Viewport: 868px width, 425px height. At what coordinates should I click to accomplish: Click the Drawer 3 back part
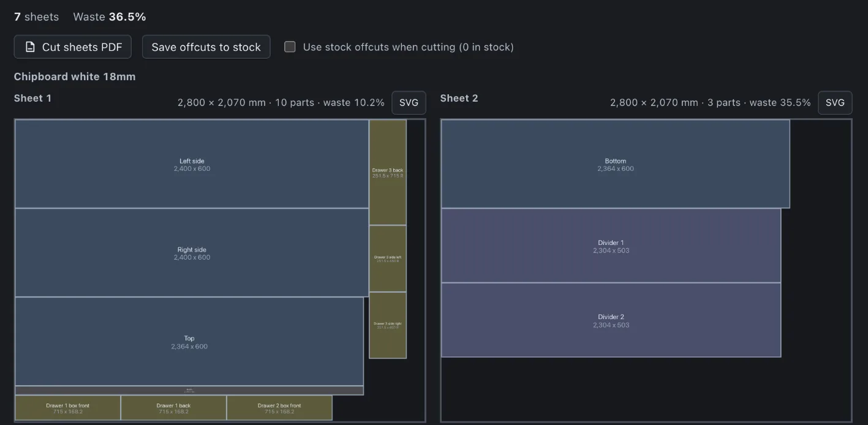[388, 173]
